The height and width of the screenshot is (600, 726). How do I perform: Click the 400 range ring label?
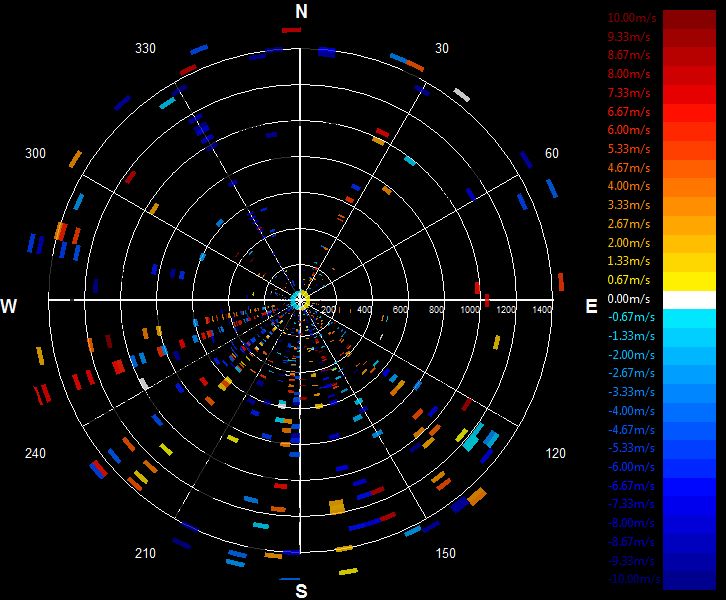[364, 309]
